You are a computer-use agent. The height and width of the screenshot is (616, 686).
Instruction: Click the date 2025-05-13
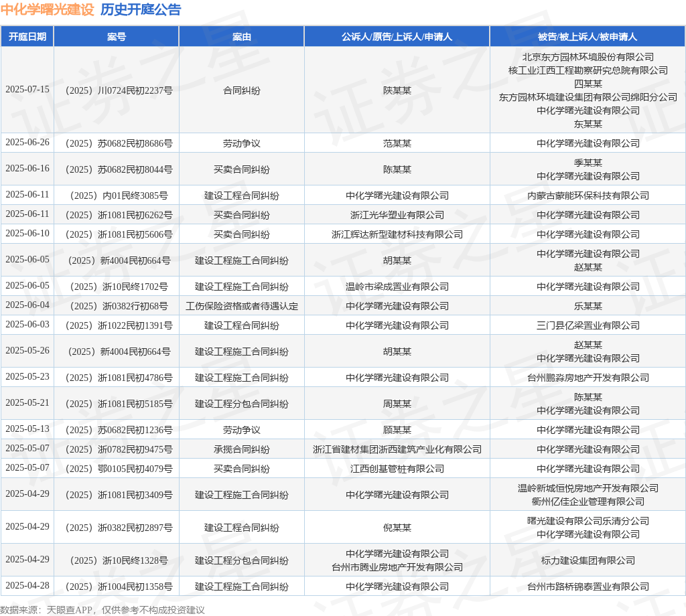[27, 429]
